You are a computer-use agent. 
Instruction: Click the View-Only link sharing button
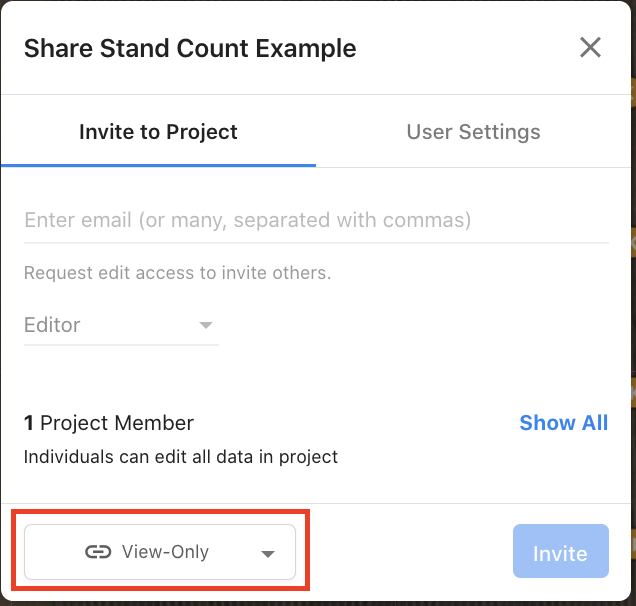tap(160, 552)
